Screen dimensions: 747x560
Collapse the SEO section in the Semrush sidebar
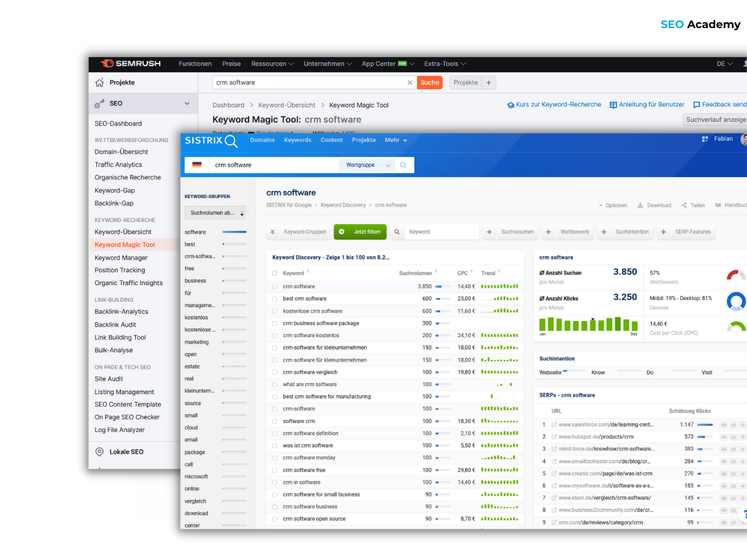point(187,104)
